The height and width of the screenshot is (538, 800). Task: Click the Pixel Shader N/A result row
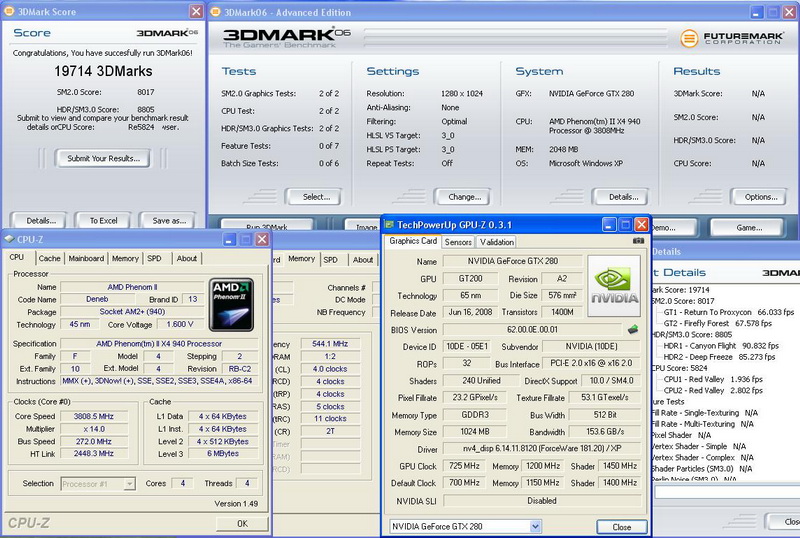point(681,435)
